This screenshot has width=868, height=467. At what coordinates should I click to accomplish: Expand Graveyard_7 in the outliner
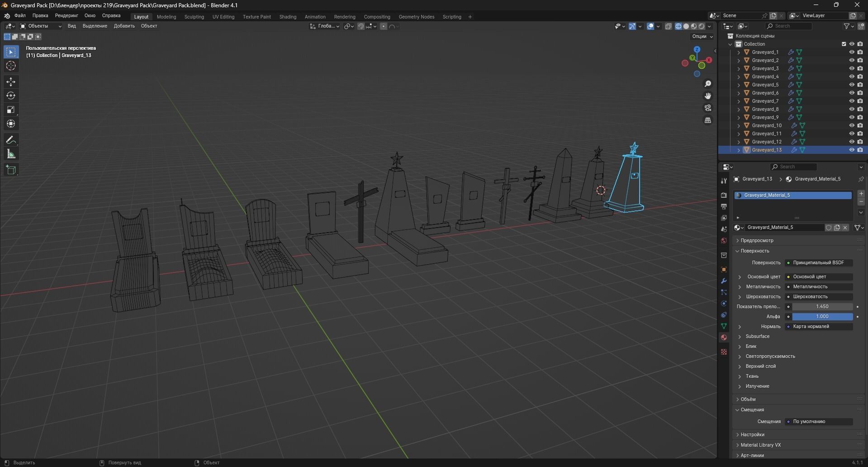click(739, 101)
